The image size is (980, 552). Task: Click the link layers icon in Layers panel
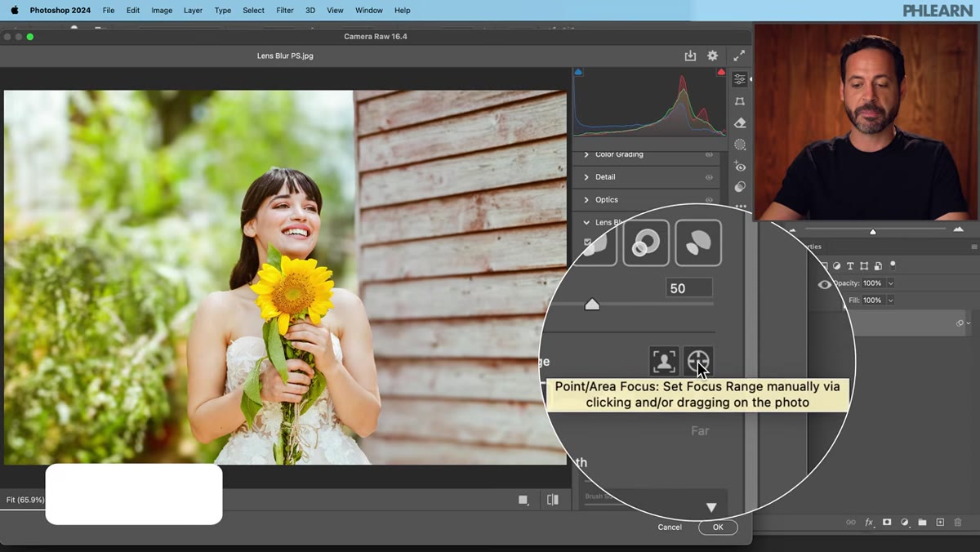click(x=850, y=522)
